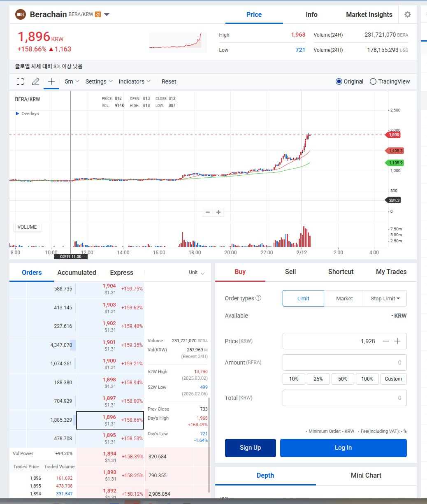Zoom out chart with minus button
The height and width of the screenshot is (504, 427).
click(x=208, y=212)
